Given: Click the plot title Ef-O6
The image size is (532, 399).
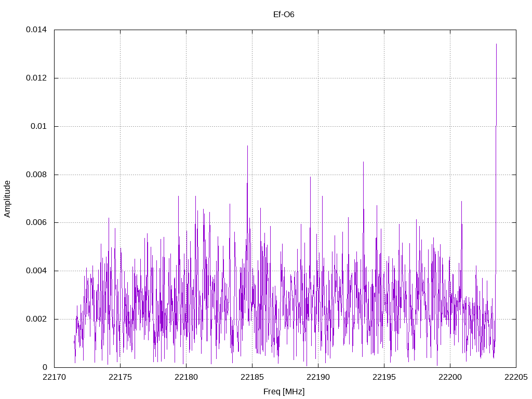Looking at the screenshot, I should tap(284, 14).
